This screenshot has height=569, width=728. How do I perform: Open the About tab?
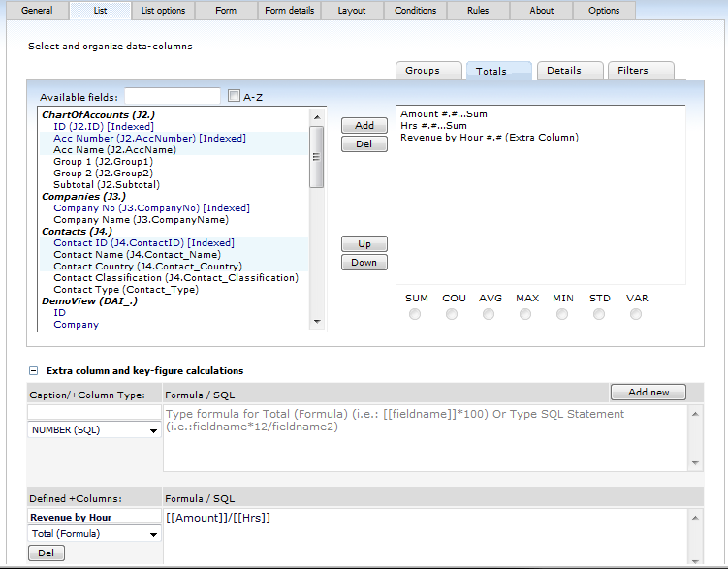[541, 11]
